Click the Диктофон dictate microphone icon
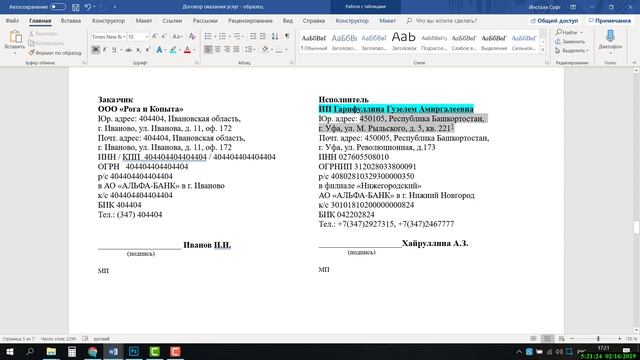The width and height of the screenshot is (640, 360). (x=610, y=36)
